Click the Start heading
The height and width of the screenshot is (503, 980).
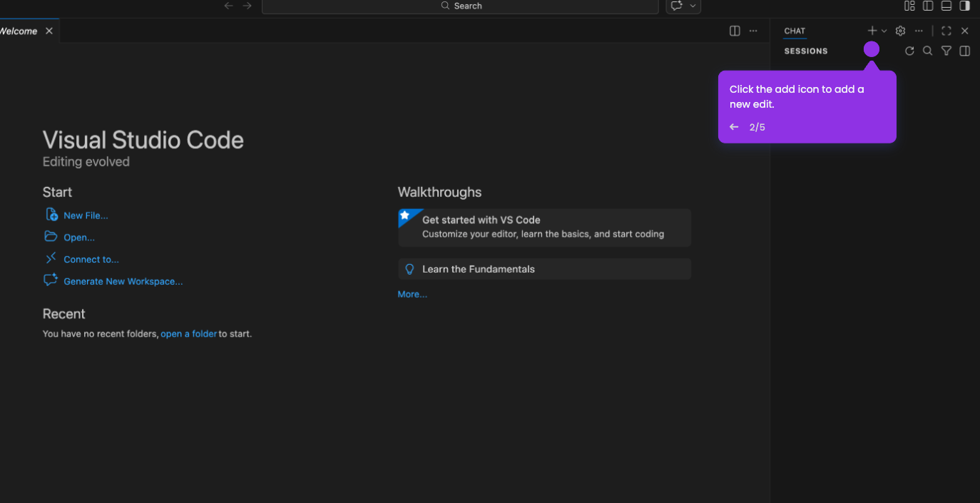[57, 192]
